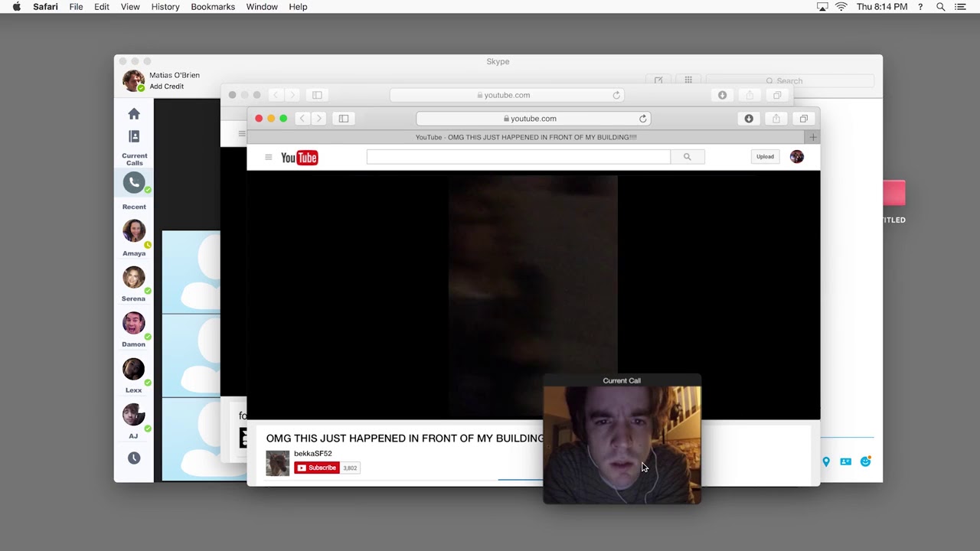Click the YouTube search box

518,157
